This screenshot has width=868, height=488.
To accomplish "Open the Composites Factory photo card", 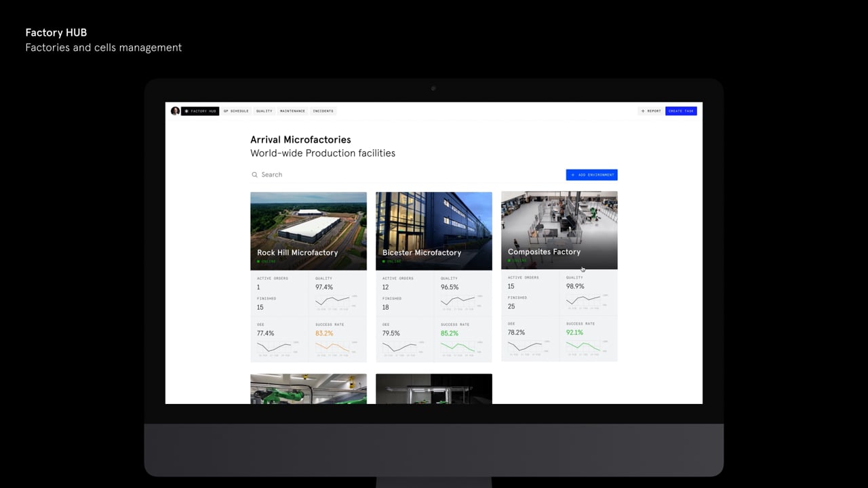I will 559,230.
